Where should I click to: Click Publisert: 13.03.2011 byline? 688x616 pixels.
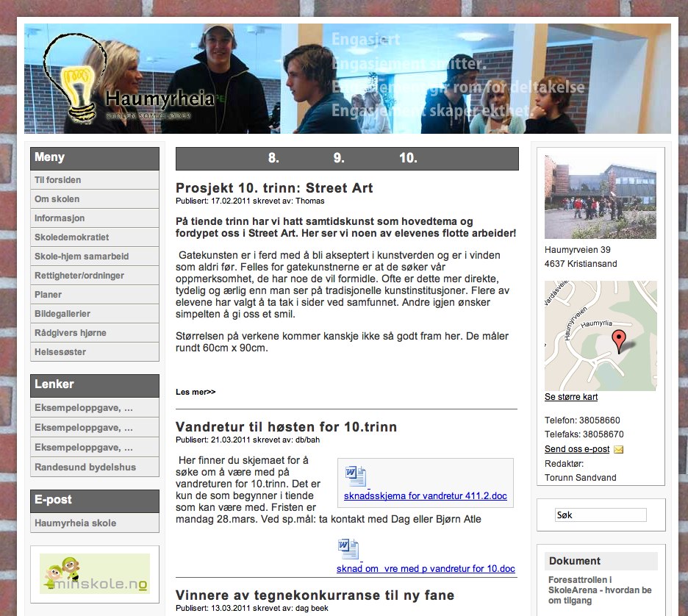[252, 608]
